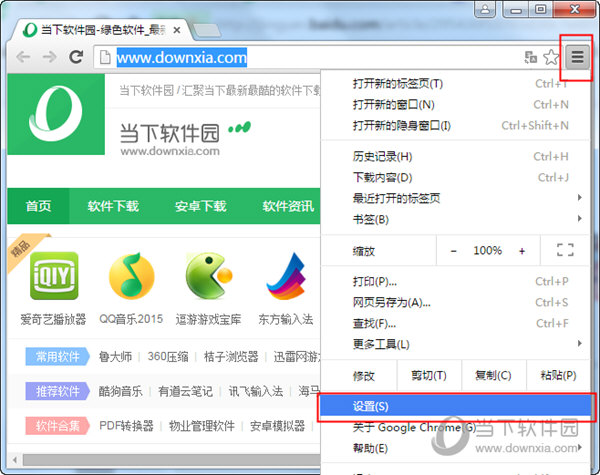The height and width of the screenshot is (475, 600).
Task: Click the bookmark star icon
Action: tap(551, 58)
